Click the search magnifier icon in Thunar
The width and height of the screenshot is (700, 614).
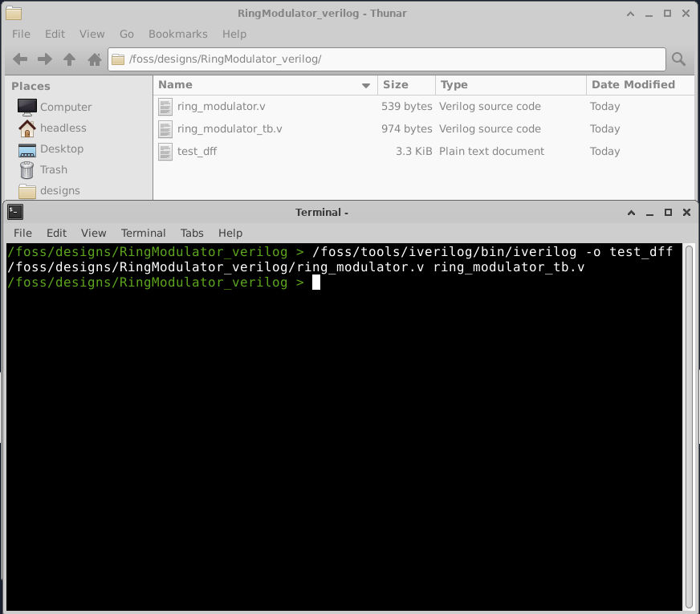pos(678,59)
